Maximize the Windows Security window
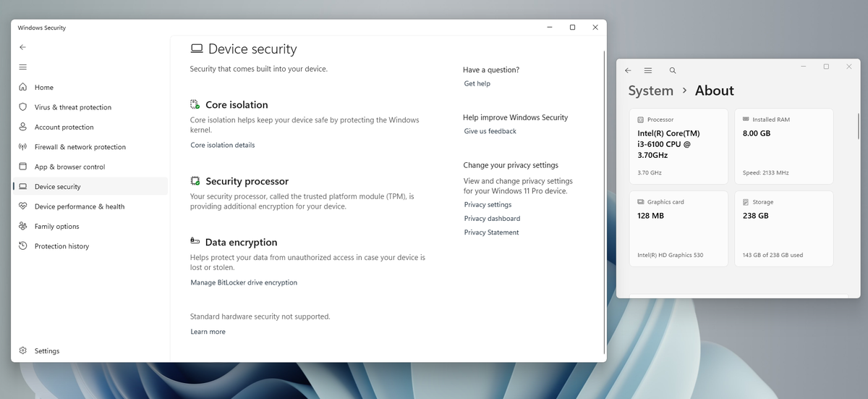The image size is (868, 399). [x=572, y=28]
